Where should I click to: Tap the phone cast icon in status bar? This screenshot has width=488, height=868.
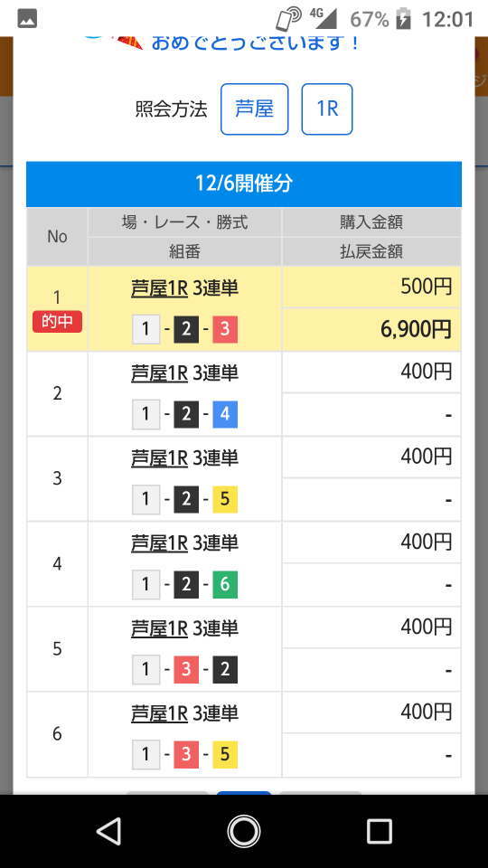289,20
